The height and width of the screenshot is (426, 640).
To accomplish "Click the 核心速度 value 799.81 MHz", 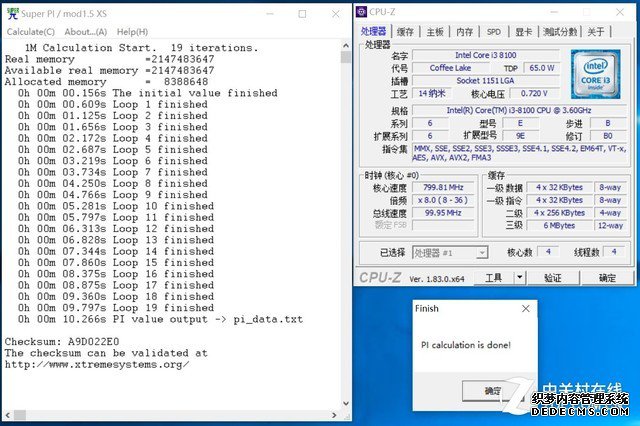I will (x=443, y=187).
